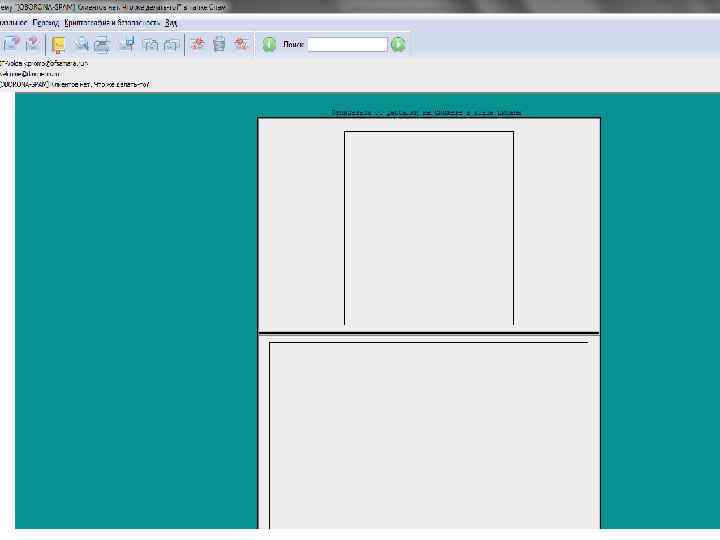
Task: Open the Вид menu
Action: point(171,22)
